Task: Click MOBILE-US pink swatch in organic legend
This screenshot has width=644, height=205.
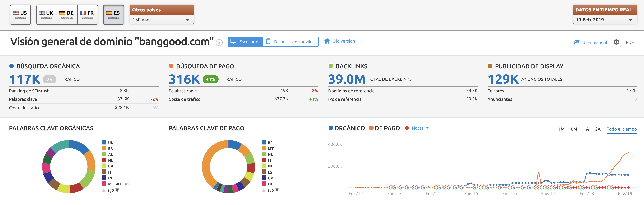Action: pyautogui.click(x=104, y=183)
